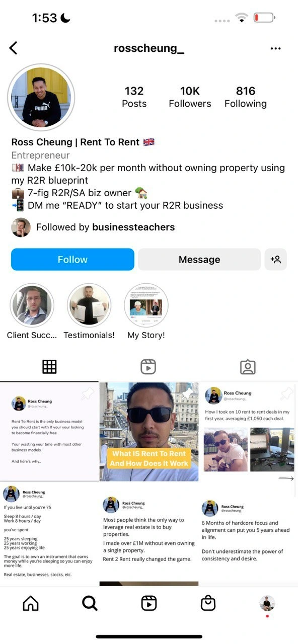Open the Client Success story highlight
The width and height of the screenshot is (298, 644).
(x=32, y=311)
